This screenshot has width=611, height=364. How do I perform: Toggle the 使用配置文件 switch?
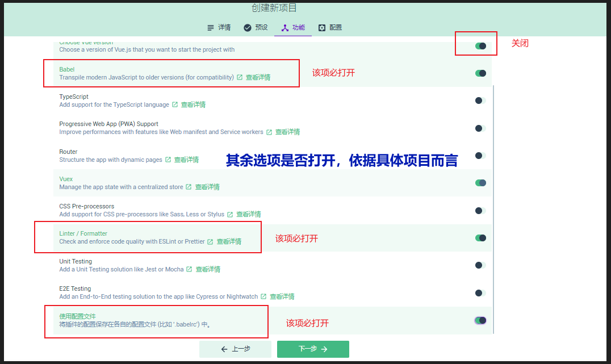click(480, 320)
